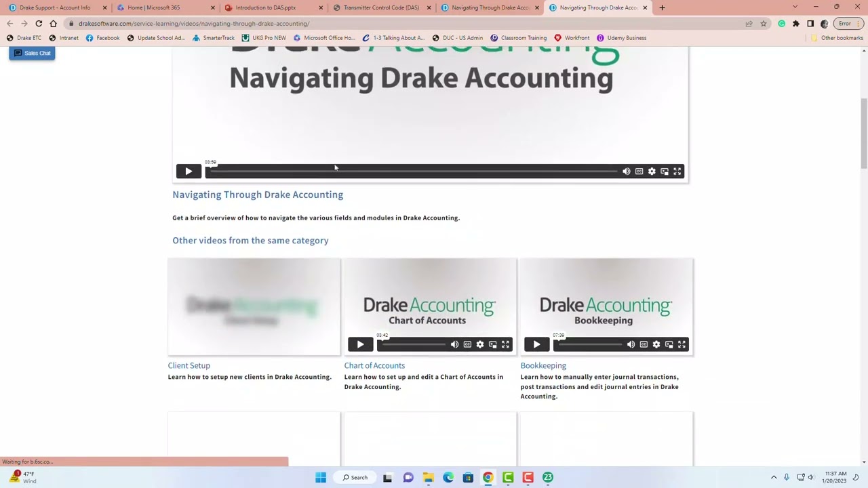868x488 pixels.
Task: Mute the Bookkeeping video
Action: pyautogui.click(x=631, y=344)
